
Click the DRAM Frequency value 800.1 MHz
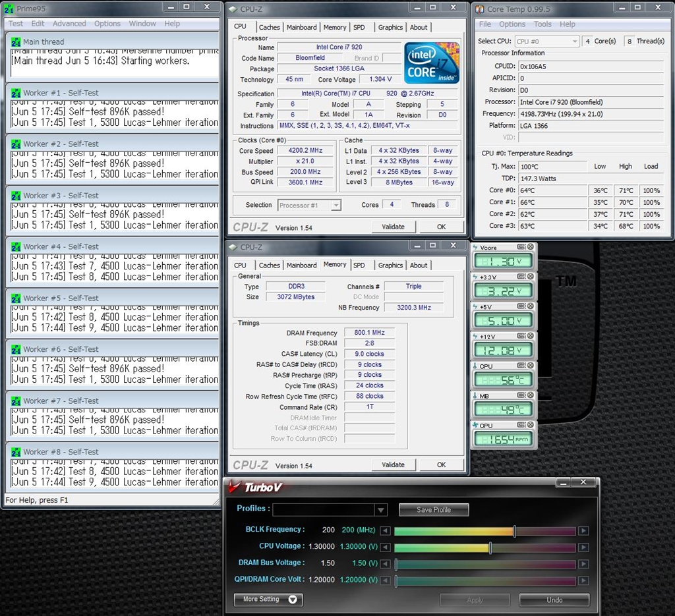[369, 333]
